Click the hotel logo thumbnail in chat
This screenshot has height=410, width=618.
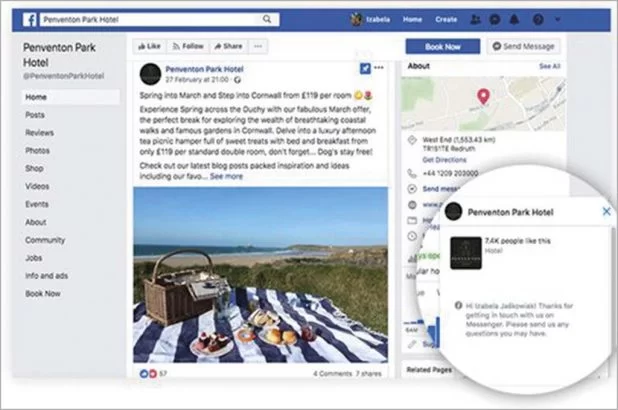click(x=466, y=253)
